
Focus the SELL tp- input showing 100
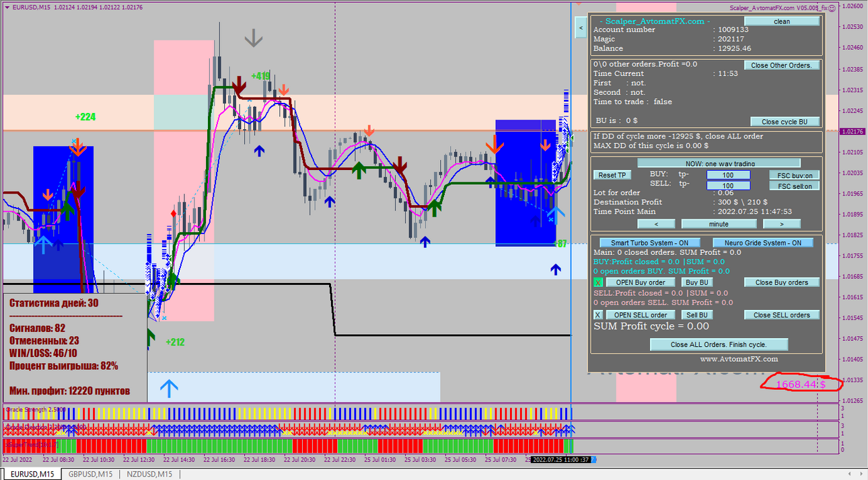tap(728, 186)
